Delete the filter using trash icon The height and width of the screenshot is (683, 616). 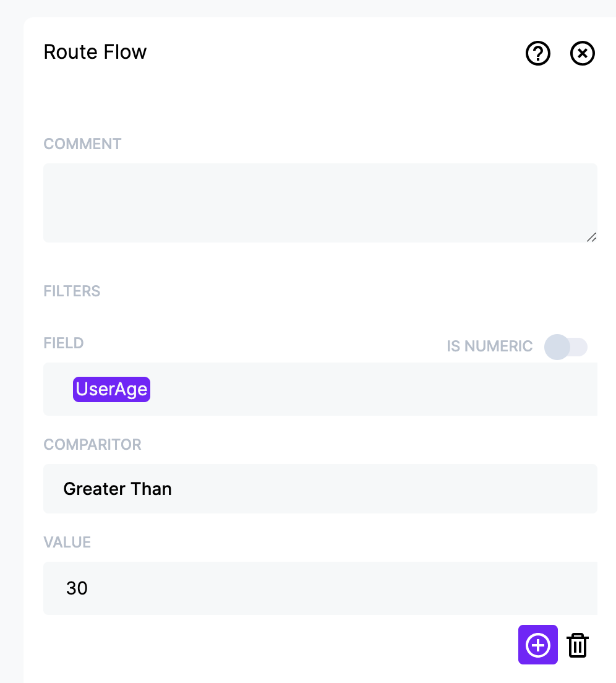(578, 645)
